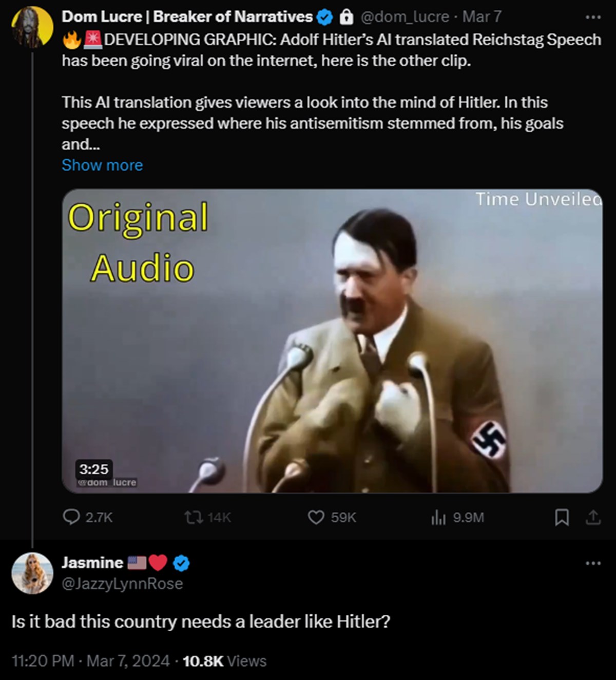
Task: Click the padlock icon beside Dom Lucre's name
Action: [346, 17]
